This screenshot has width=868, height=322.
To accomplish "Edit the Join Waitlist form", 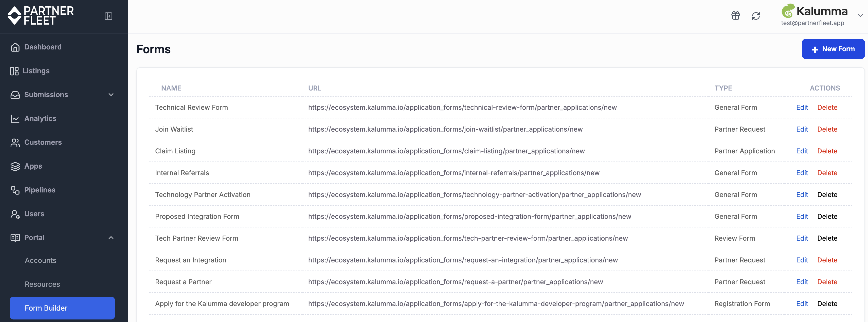I will 802,129.
